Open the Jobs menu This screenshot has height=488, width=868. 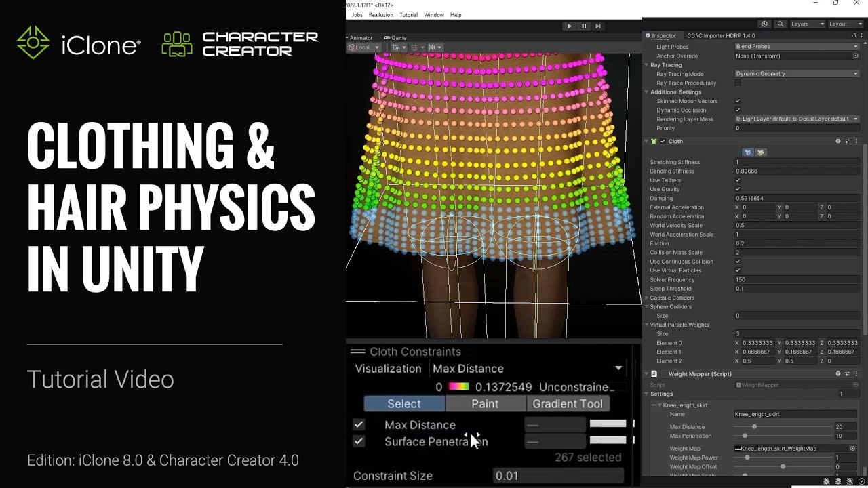(357, 15)
